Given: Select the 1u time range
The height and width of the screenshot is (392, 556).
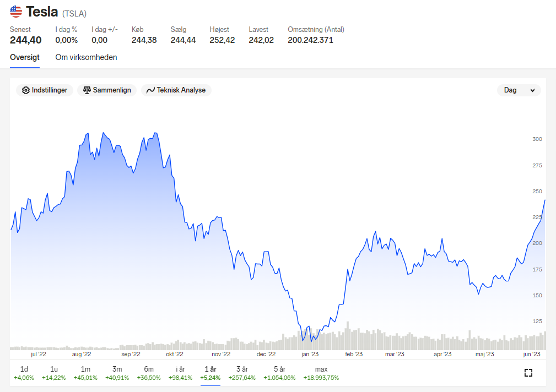Looking at the screenshot, I should [x=54, y=373].
